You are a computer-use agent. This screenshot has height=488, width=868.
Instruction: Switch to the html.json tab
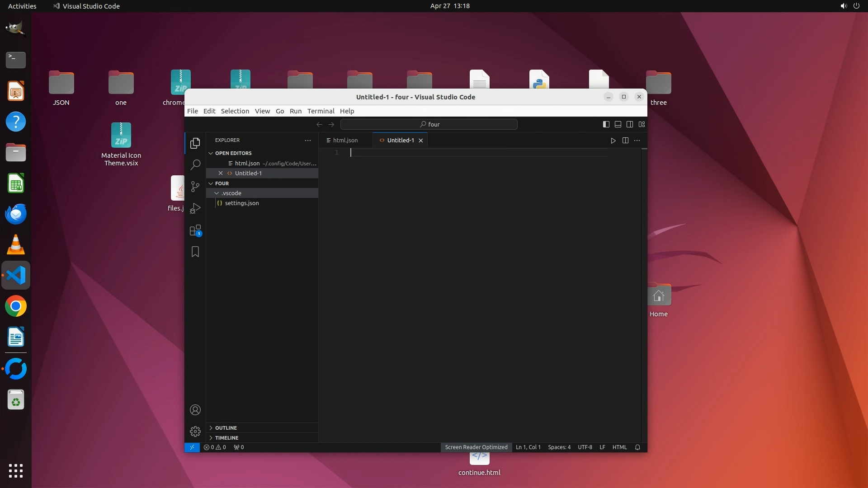tap(345, 141)
